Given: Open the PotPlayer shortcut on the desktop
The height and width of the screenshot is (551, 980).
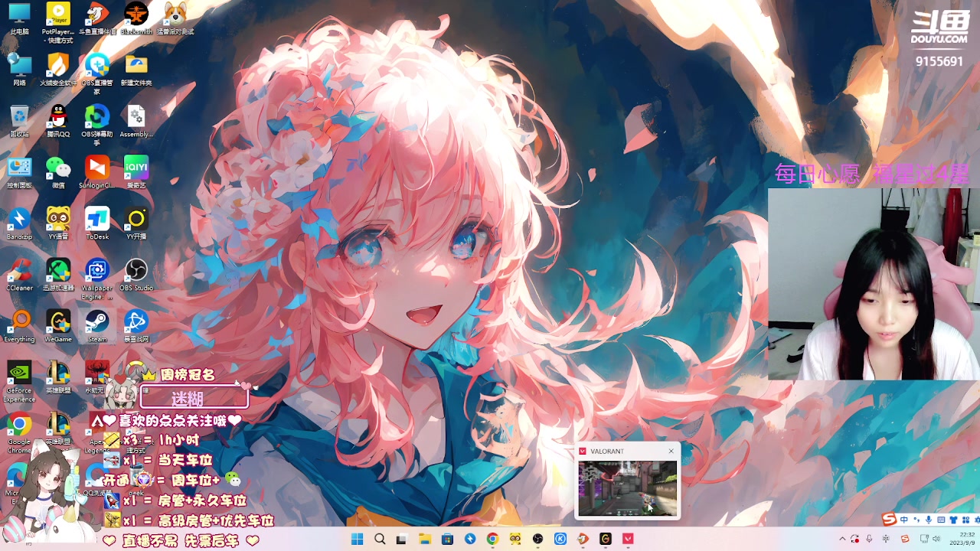Looking at the screenshot, I should click(58, 21).
